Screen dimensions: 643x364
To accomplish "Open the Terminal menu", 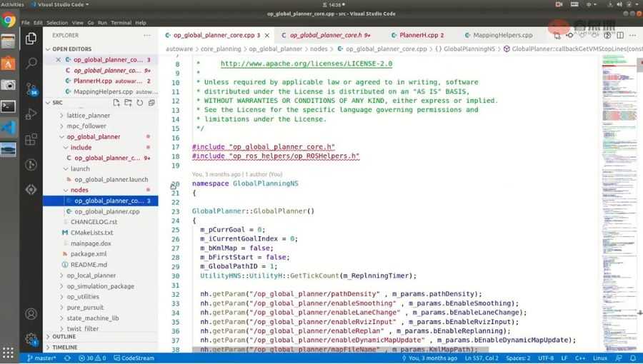I will pos(121,23).
